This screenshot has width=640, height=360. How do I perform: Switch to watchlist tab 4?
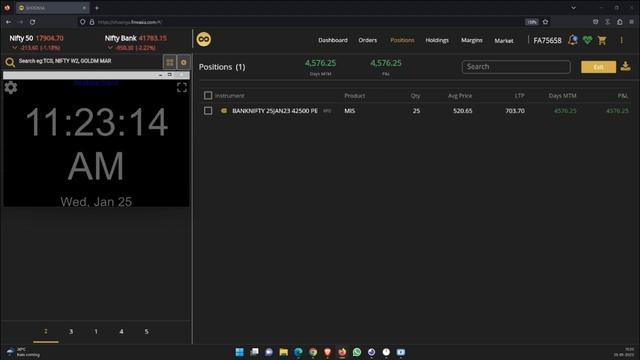point(121,331)
